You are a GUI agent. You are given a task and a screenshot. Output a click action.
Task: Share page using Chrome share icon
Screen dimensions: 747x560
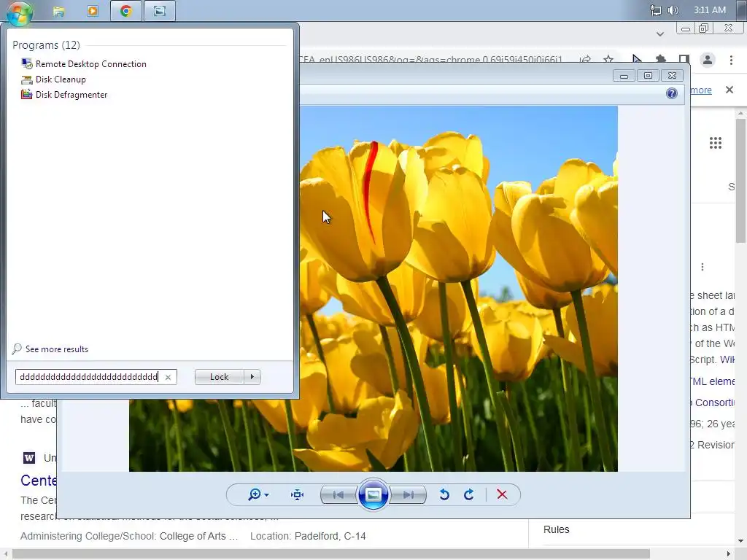click(x=586, y=60)
